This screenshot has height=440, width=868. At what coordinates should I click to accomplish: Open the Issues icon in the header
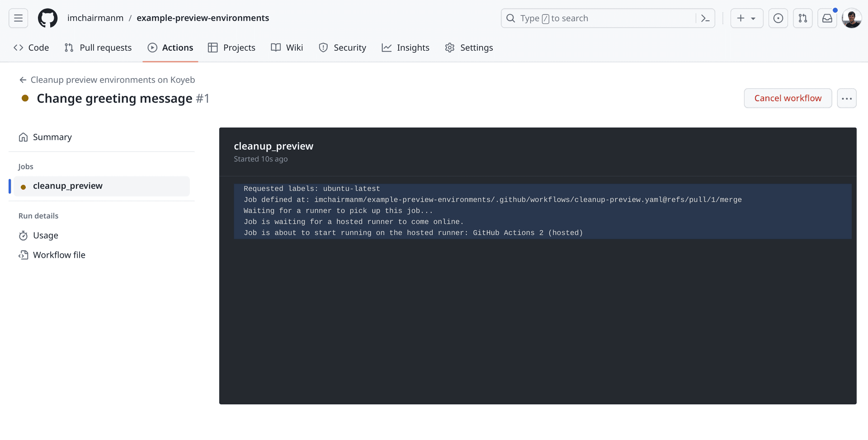tap(778, 18)
